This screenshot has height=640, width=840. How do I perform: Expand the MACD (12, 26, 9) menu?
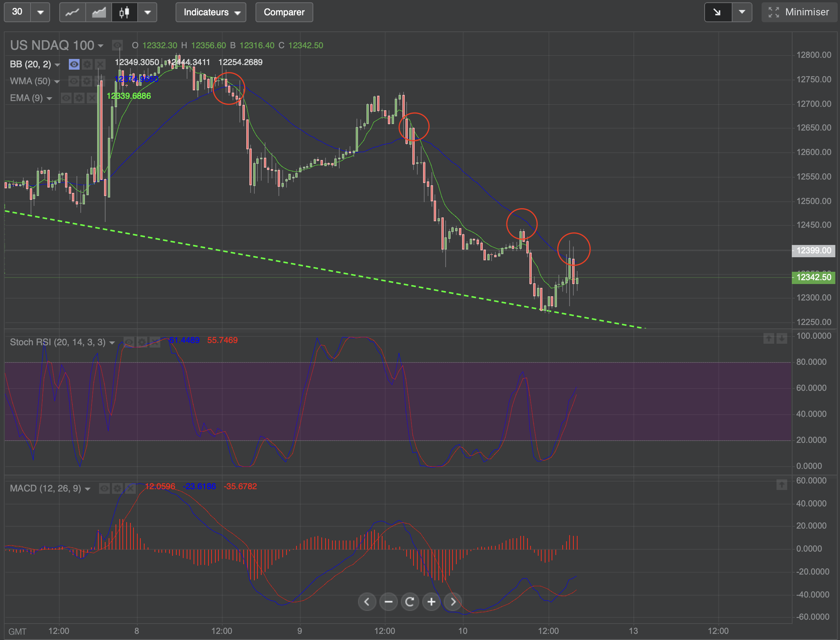pos(88,489)
